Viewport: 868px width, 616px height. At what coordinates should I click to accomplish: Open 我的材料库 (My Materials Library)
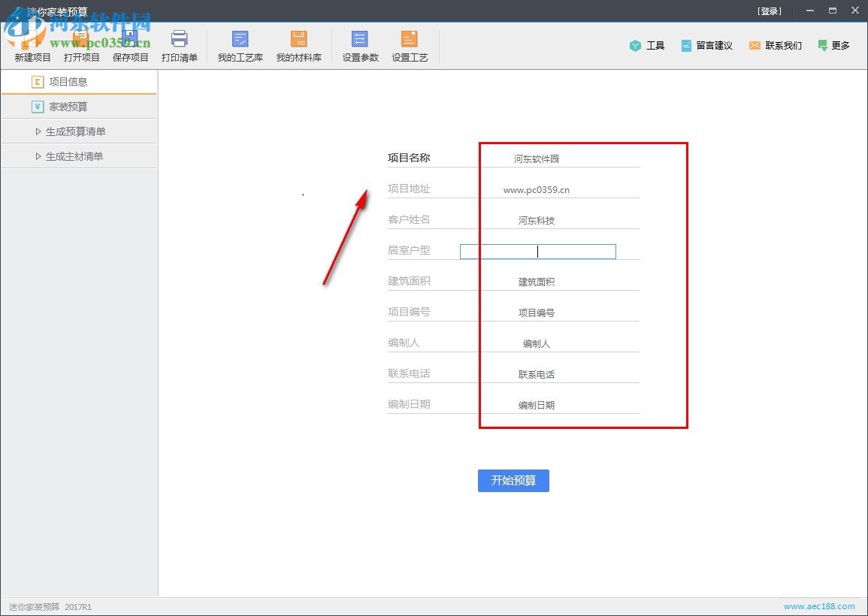click(299, 45)
